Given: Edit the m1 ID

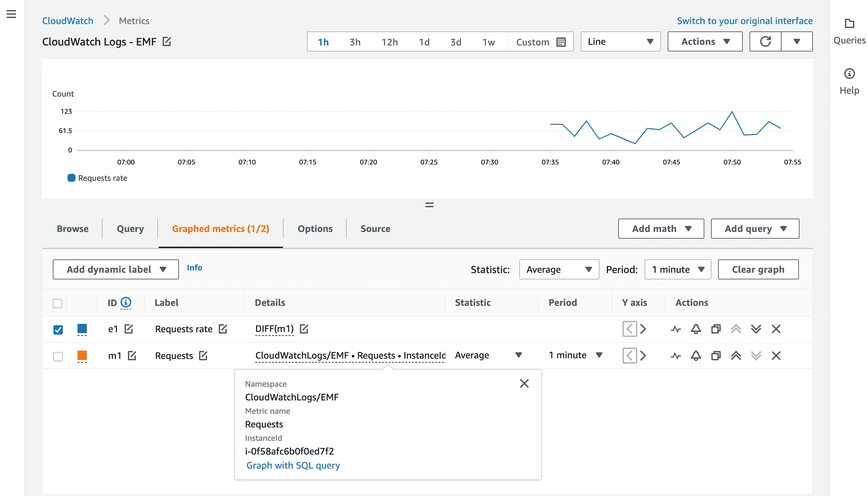Looking at the screenshot, I should [132, 356].
